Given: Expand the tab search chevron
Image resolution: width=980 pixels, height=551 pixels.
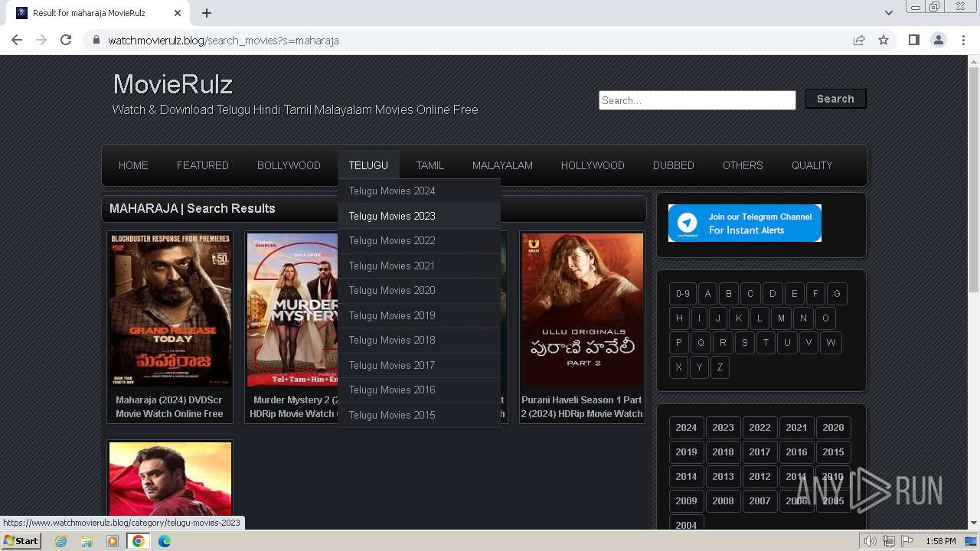Looking at the screenshot, I should [x=888, y=13].
